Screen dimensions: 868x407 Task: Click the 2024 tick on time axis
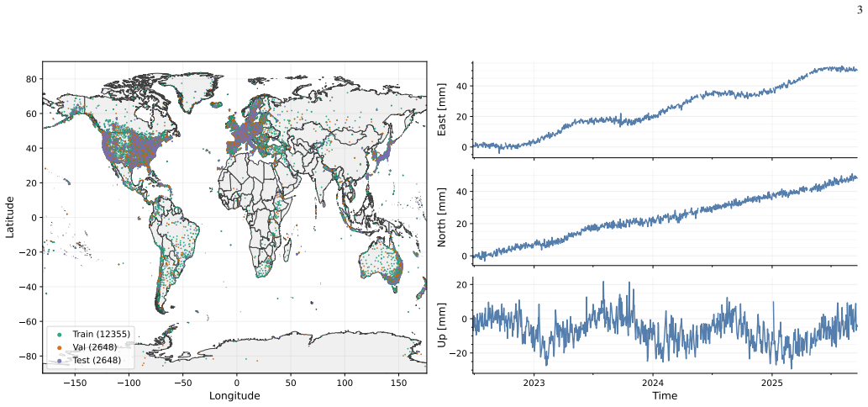653,383
